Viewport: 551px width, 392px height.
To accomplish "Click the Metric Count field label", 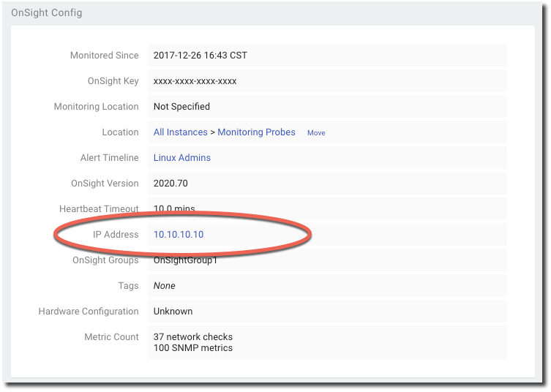I will tap(111, 337).
